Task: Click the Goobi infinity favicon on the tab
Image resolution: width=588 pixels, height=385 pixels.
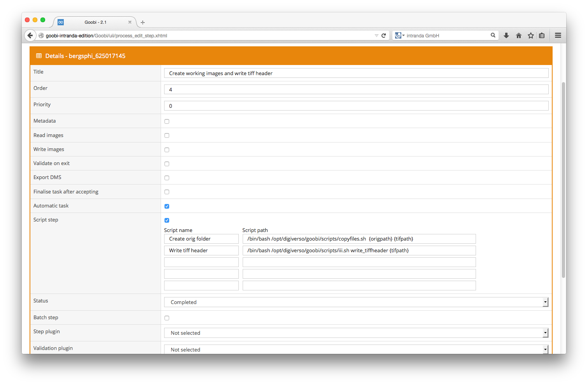Action: (60, 22)
